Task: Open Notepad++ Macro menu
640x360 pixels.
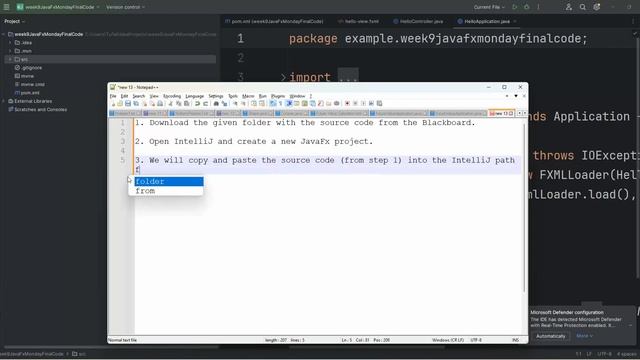Action: tap(248, 96)
